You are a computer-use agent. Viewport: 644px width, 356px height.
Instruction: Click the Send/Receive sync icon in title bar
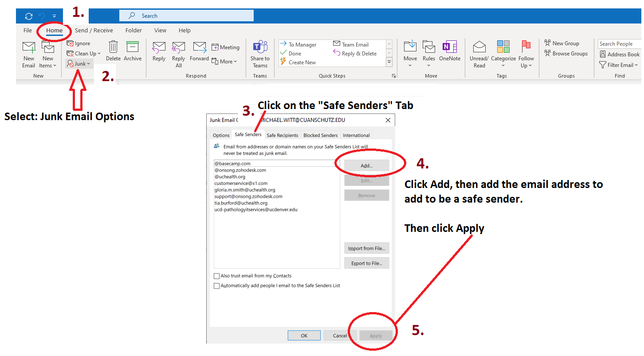(29, 16)
